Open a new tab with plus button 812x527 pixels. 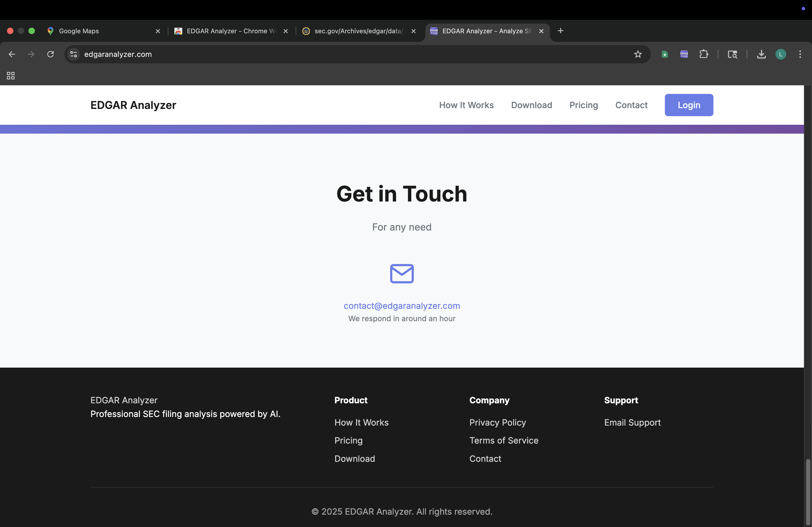pyautogui.click(x=560, y=31)
